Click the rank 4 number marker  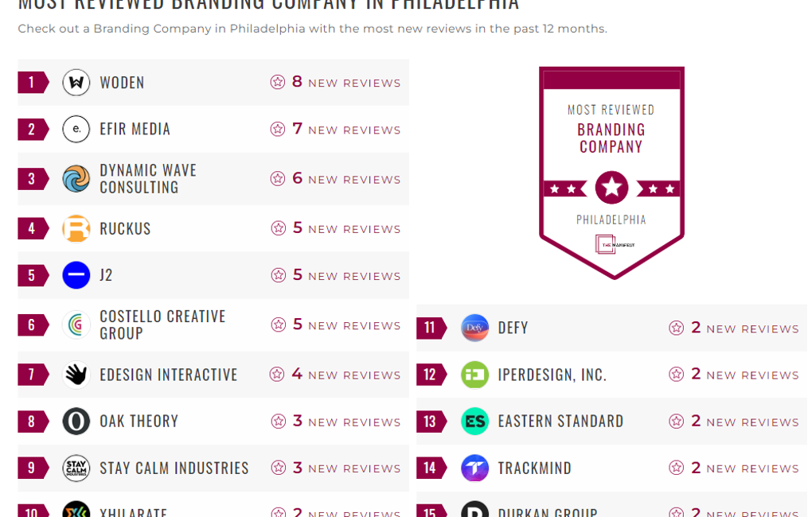pos(32,229)
